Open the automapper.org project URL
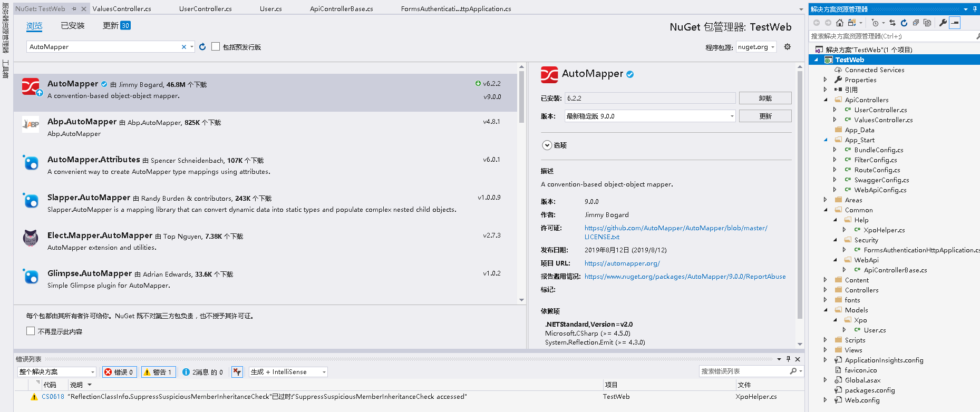Viewport: 980px width, 412px height. point(622,263)
